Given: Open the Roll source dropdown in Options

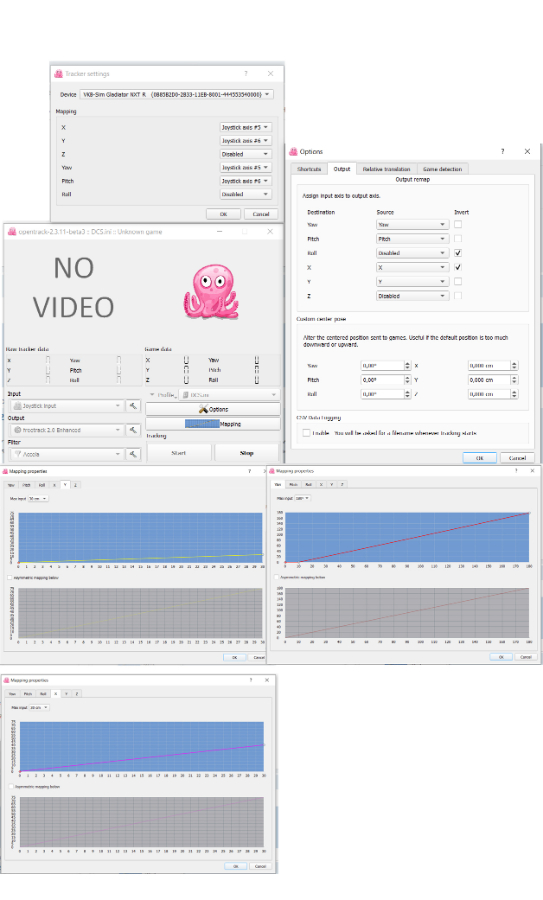Looking at the screenshot, I should pyautogui.click(x=412, y=253).
